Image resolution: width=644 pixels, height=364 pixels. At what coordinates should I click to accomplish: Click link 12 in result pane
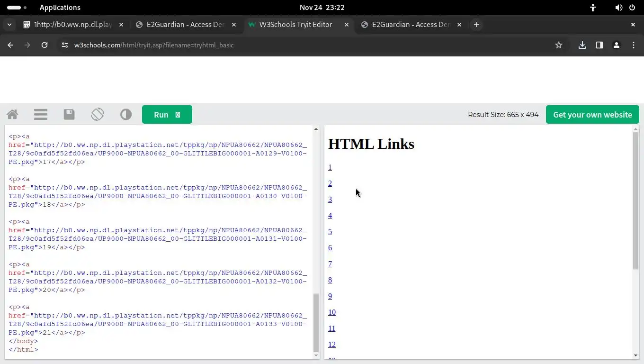(x=332, y=345)
